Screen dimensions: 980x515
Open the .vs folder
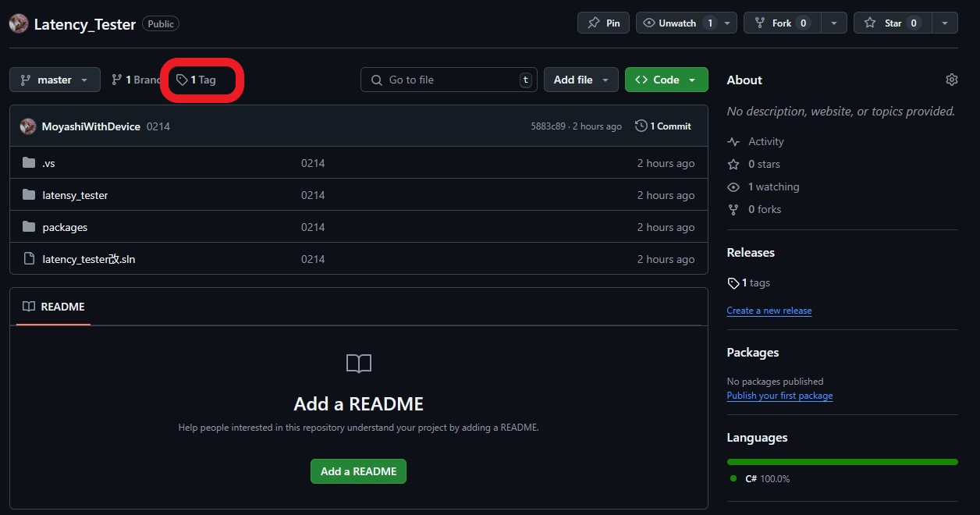(48, 163)
